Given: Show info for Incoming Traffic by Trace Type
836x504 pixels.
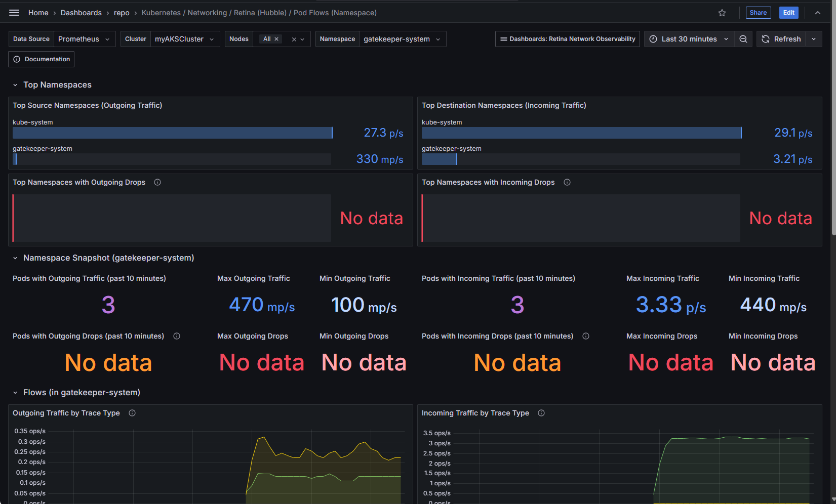Looking at the screenshot, I should point(541,413).
